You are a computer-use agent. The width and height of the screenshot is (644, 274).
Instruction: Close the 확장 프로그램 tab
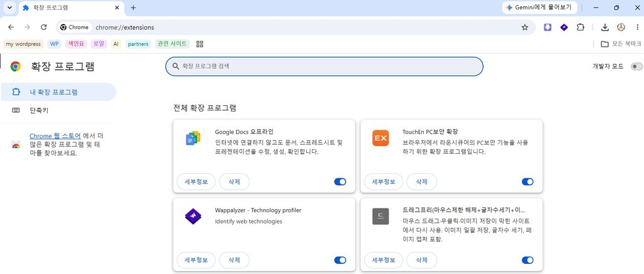point(117,8)
